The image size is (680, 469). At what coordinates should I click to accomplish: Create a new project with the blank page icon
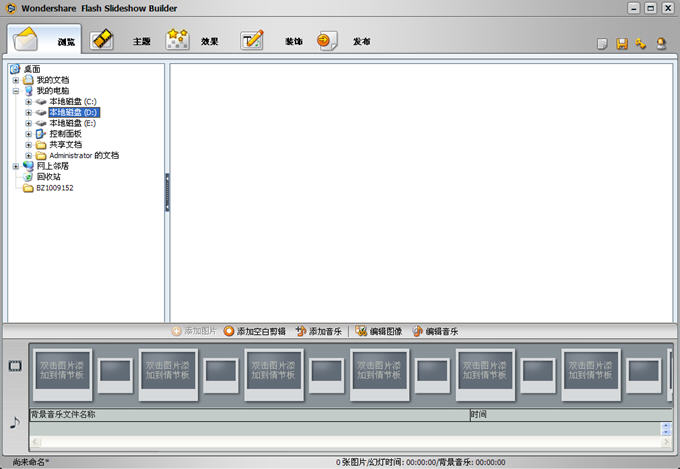pos(602,44)
